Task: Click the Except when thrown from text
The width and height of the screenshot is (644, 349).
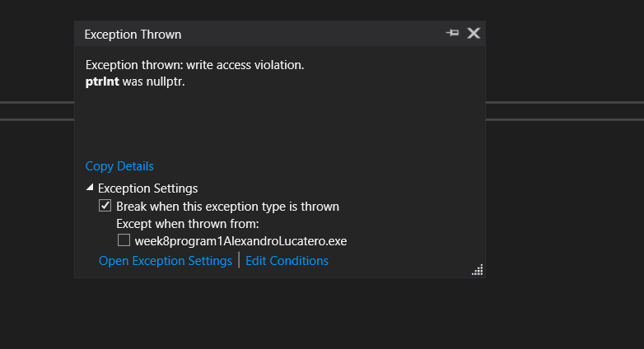Action: point(188,224)
